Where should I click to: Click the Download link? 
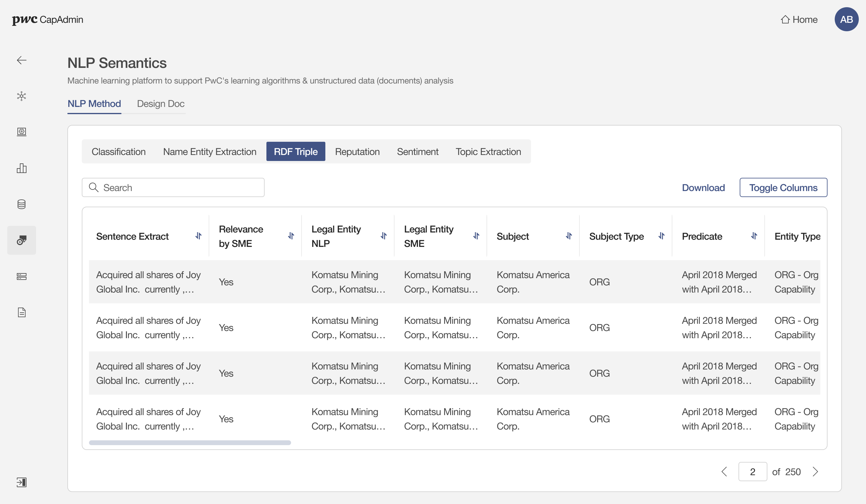[703, 187]
